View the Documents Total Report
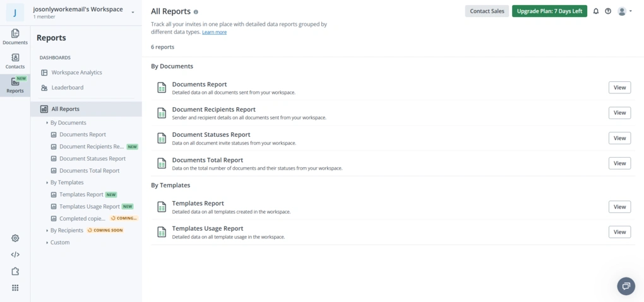 [x=619, y=163]
